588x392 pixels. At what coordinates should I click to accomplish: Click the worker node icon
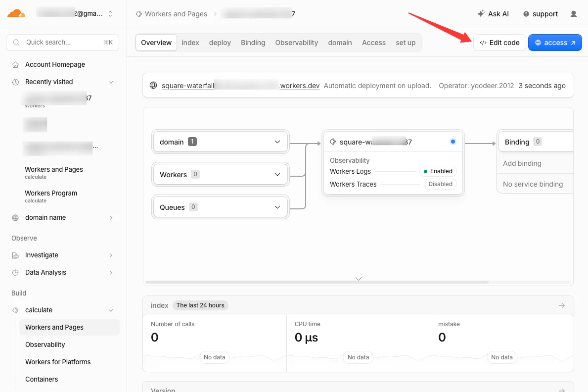click(x=333, y=142)
